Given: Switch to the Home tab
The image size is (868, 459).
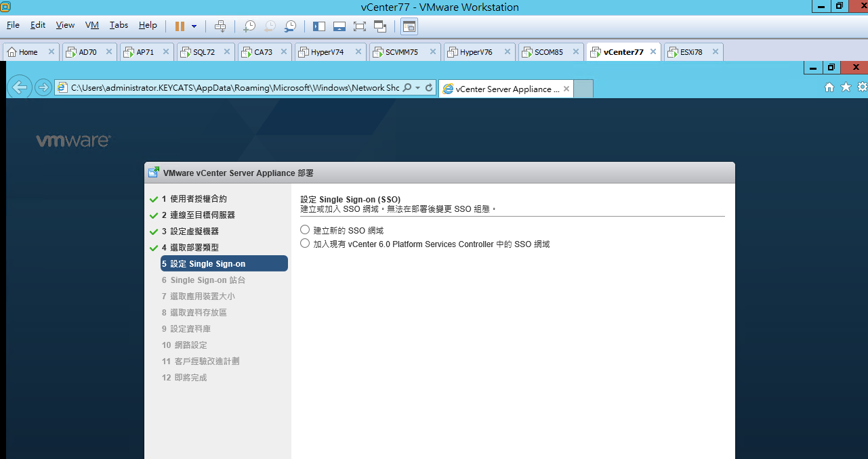Looking at the screenshot, I should coord(28,52).
